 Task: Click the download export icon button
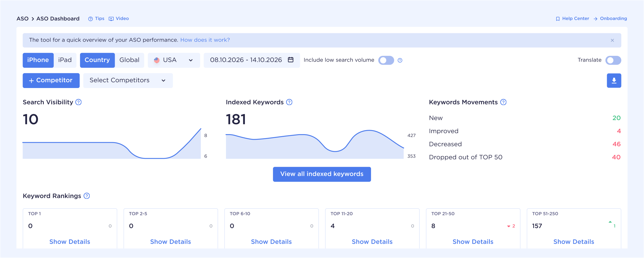[614, 81]
